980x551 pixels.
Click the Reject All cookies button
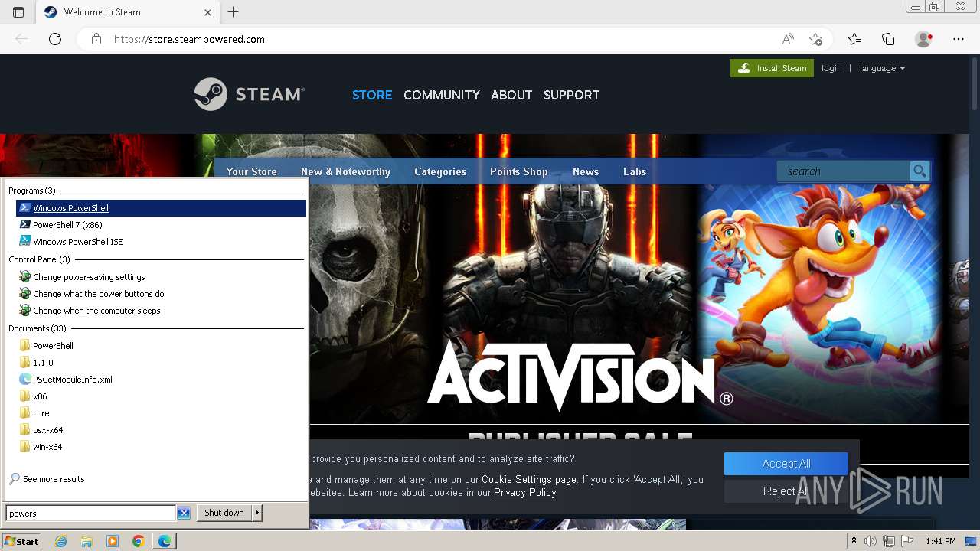pos(786,491)
